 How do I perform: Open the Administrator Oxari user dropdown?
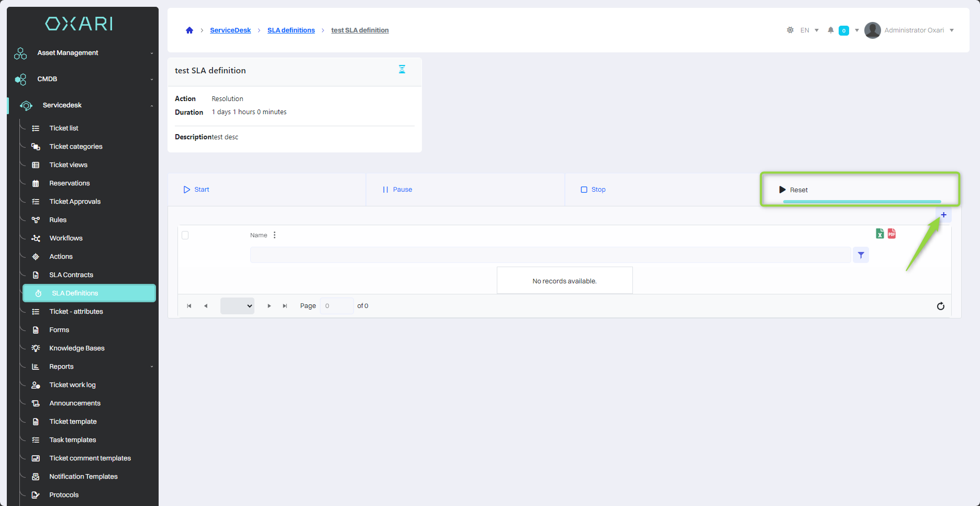point(910,30)
